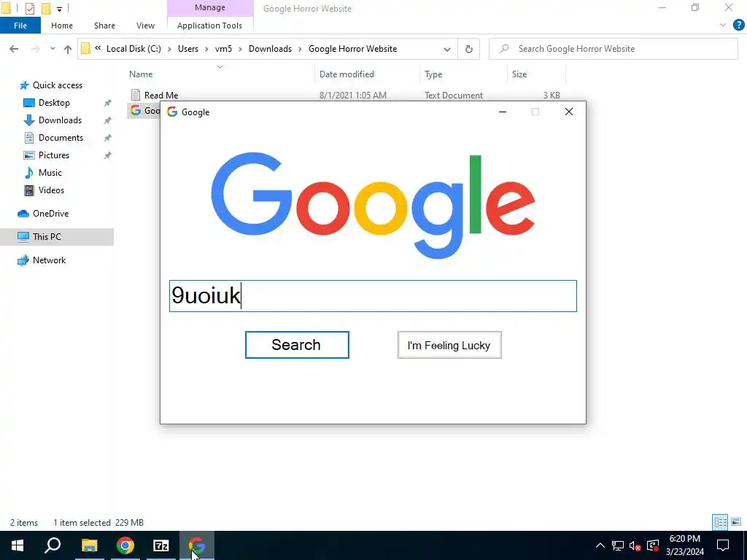747x560 pixels.
Task: Open the Application Tools tab
Action: point(209,26)
